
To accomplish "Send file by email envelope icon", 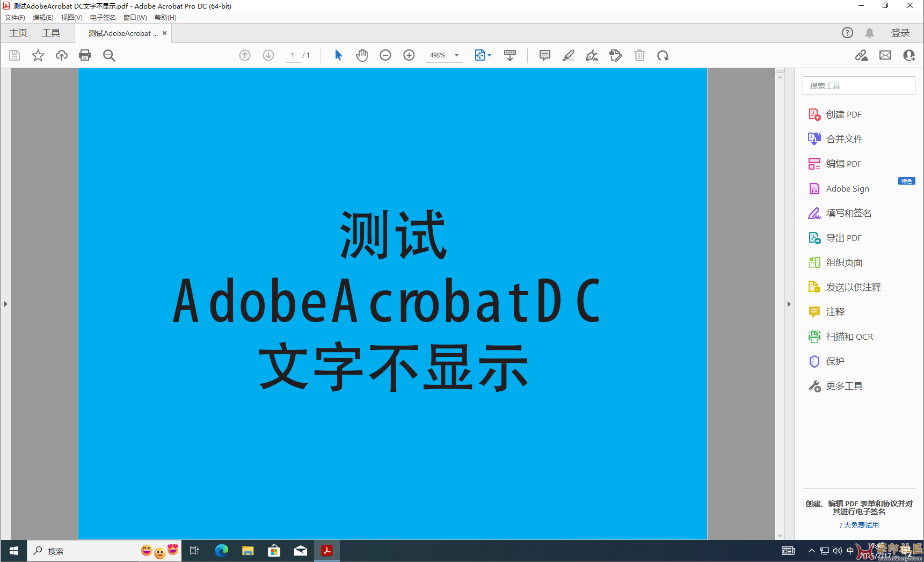I will [x=885, y=55].
